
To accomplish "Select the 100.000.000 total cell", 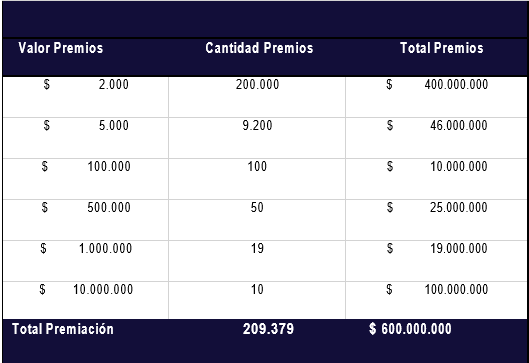I will point(437,300).
